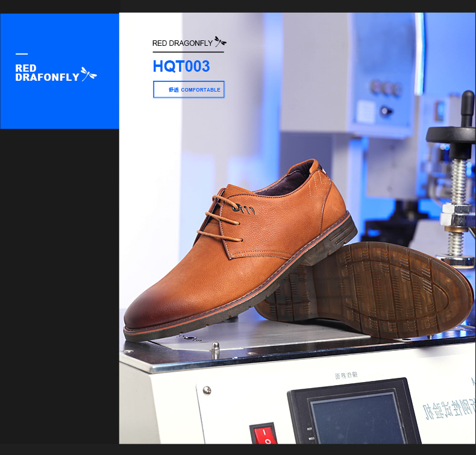
Task: Toggle the red rocker power switch
Action: coord(263,436)
